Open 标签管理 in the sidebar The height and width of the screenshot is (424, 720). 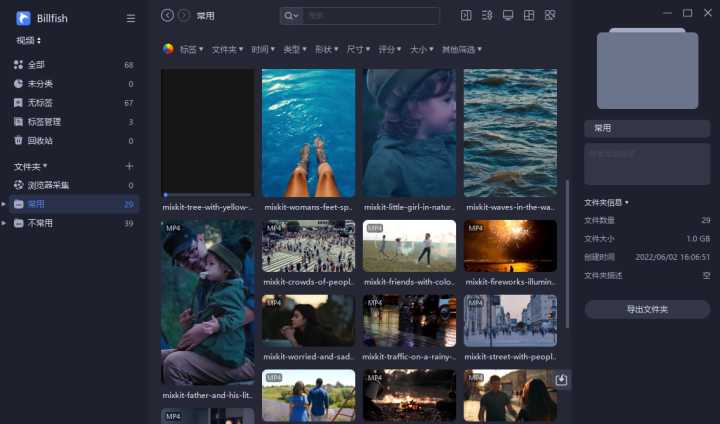(x=73, y=122)
